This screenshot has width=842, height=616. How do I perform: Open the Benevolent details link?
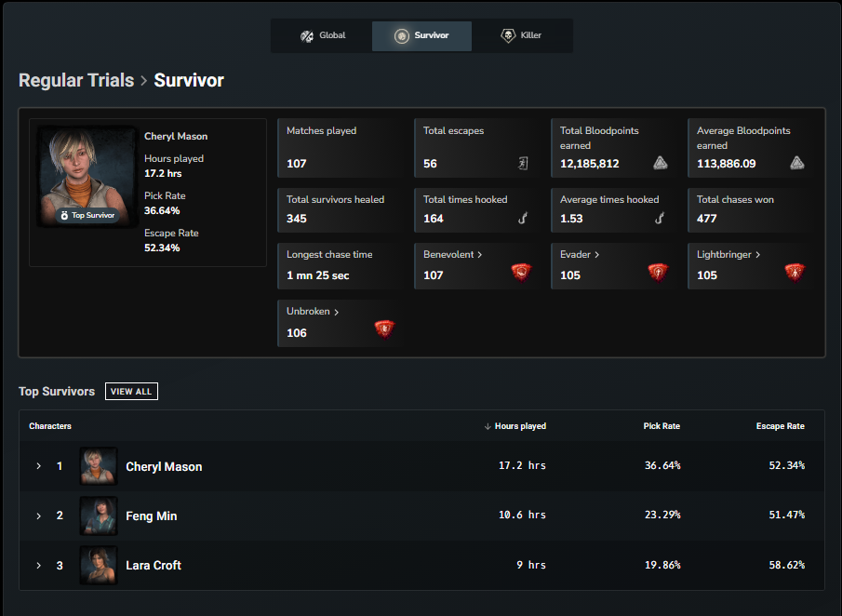tap(452, 255)
